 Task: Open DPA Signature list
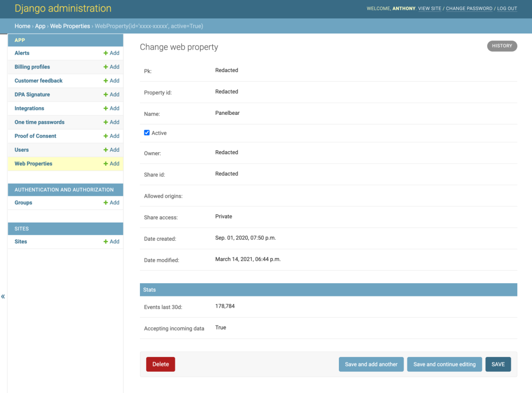pos(32,95)
